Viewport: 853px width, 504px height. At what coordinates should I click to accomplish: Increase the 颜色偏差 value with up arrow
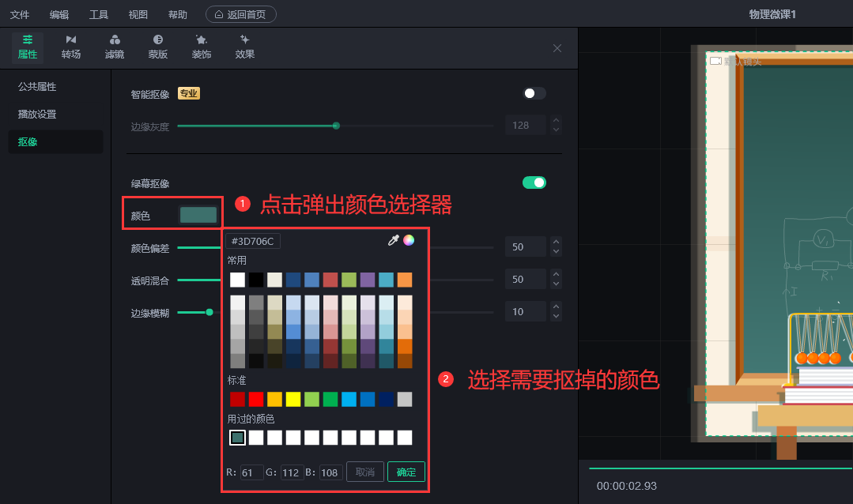(556, 243)
